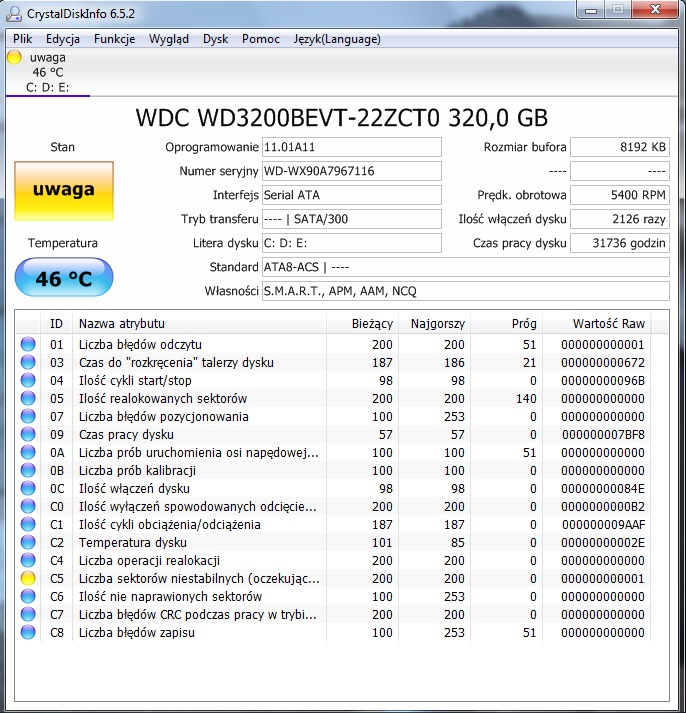Click blue orb for 03 Czas do rozkręcenia
This screenshot has width=686, height=713.
tap(28, 362)
